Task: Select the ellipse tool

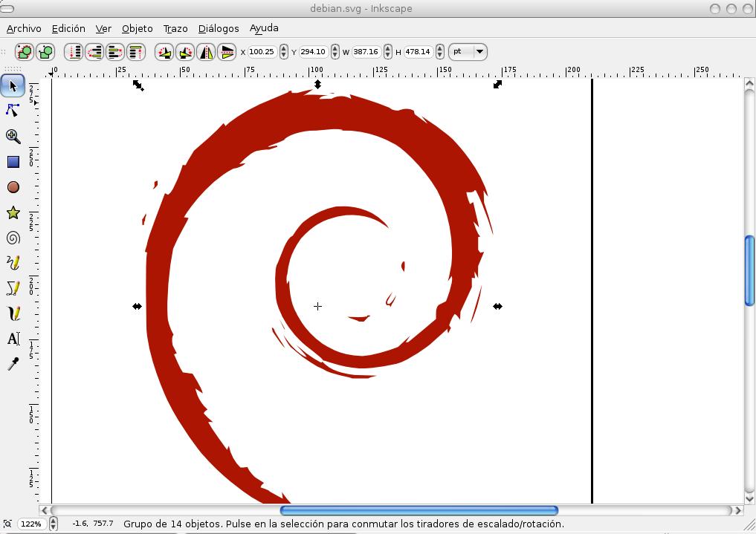Action: [x=13, y=187]
